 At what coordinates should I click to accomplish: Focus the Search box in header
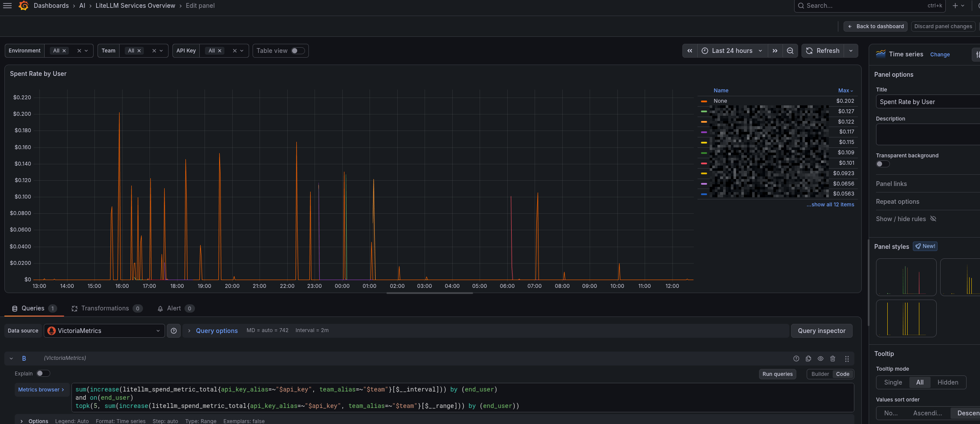pyautogui.click(x=870, y=6)
